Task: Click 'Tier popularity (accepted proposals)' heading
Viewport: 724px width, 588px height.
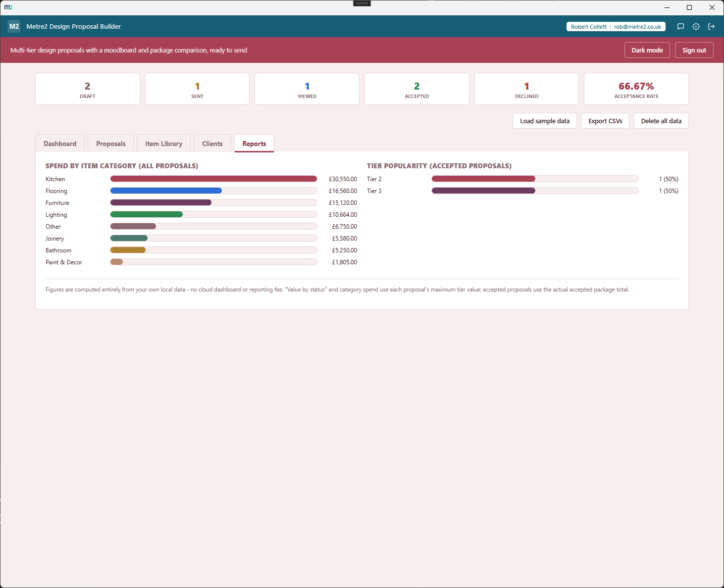Action: [439, 166]
